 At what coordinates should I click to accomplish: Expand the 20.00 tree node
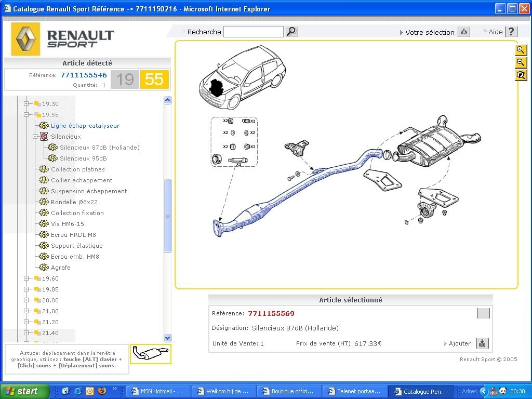[26, 300]
